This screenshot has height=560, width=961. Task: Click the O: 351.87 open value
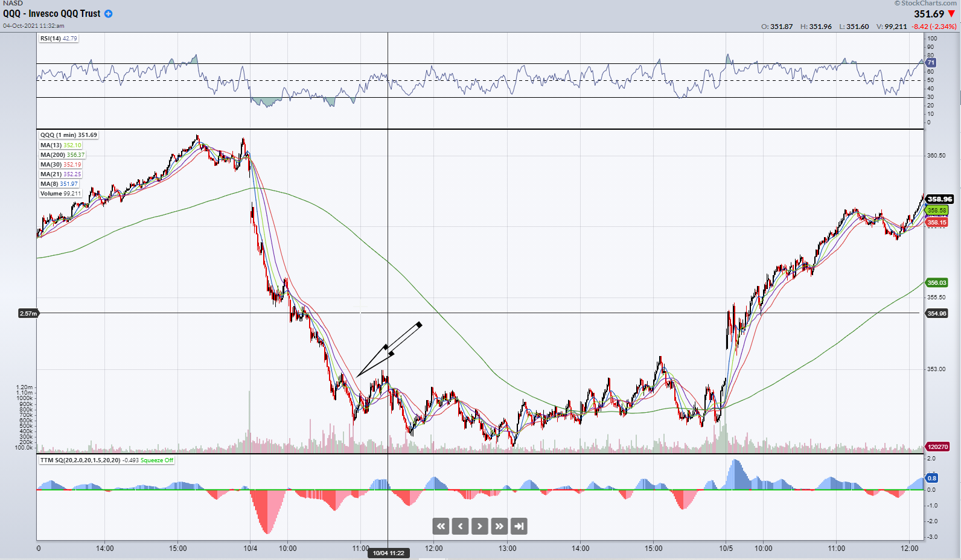click(777, 27)
